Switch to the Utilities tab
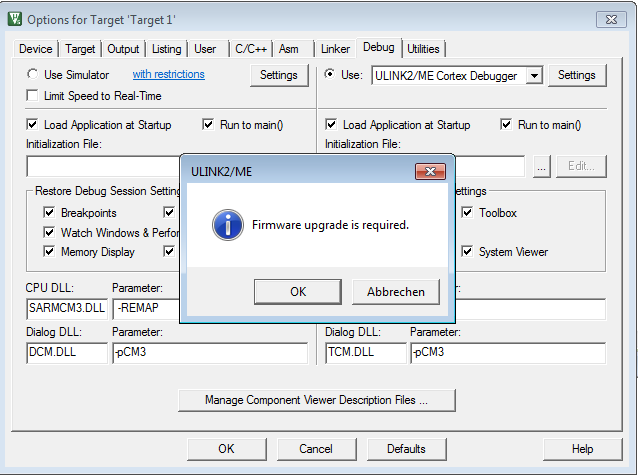This screenshot has width=638, height=475. point(423,49)
